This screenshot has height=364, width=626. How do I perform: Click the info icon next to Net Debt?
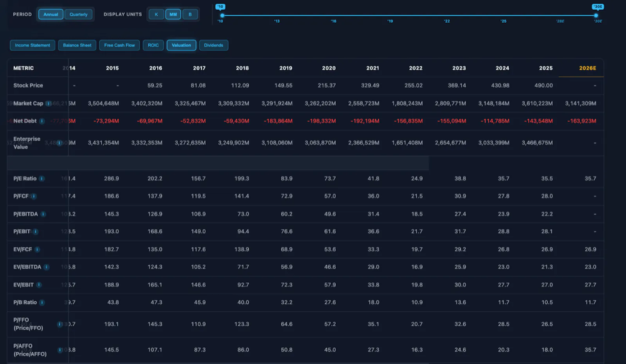[x=42, y=121]
